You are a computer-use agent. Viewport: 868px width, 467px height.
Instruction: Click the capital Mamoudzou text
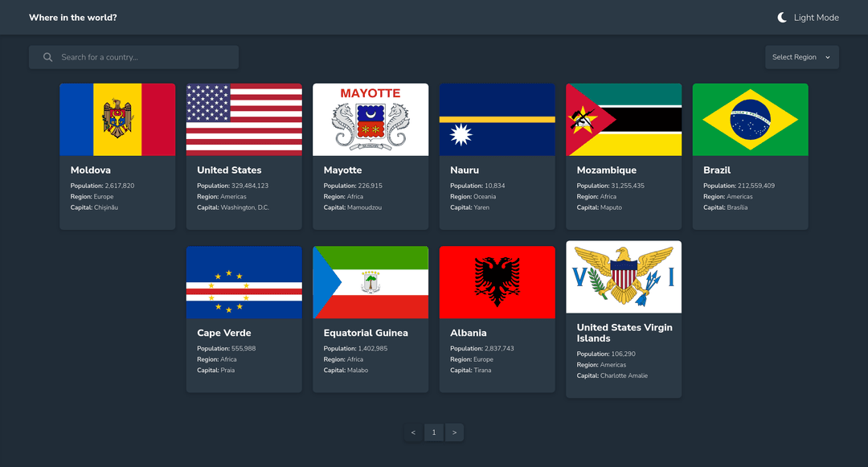click(353, 207)
